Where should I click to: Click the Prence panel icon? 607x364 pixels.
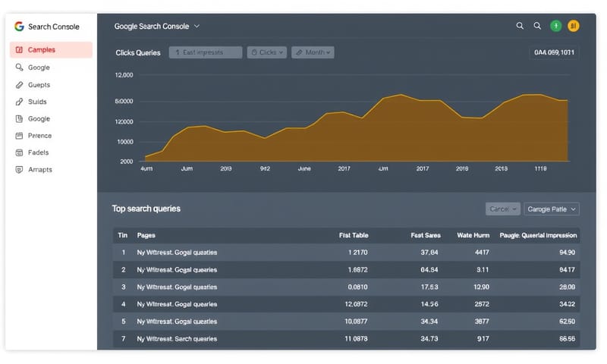point(19,136)
